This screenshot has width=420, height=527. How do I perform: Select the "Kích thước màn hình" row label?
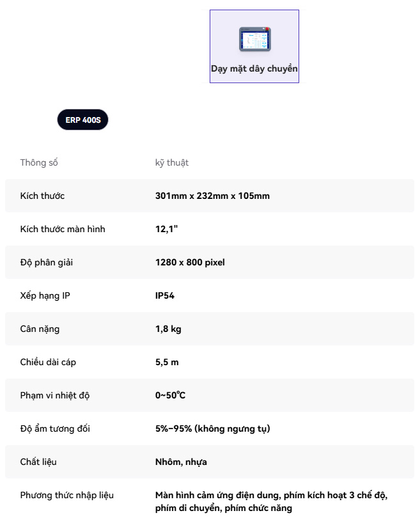pos(63,229)
